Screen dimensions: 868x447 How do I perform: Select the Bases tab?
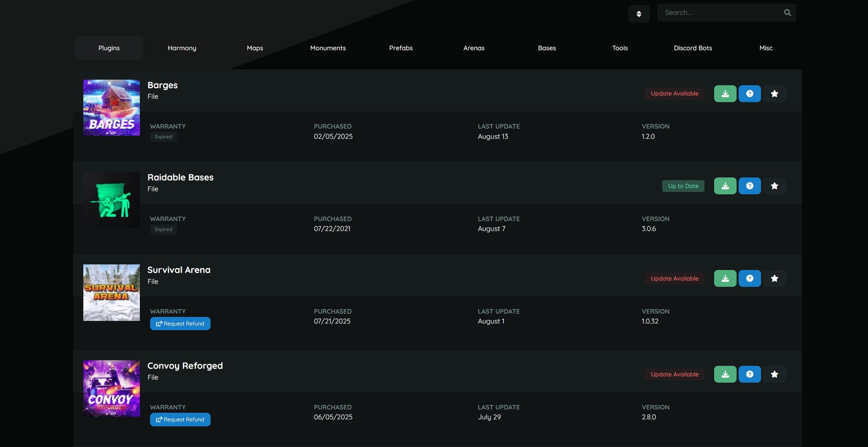pyautogui.click(x=547, y=48)
